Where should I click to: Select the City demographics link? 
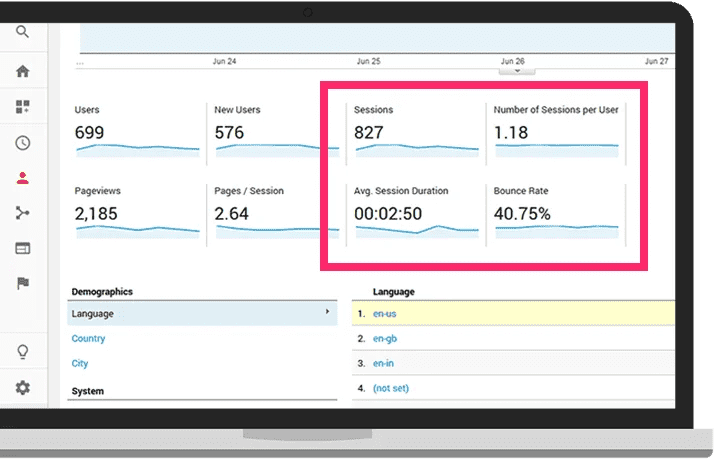tap(80, 364)
